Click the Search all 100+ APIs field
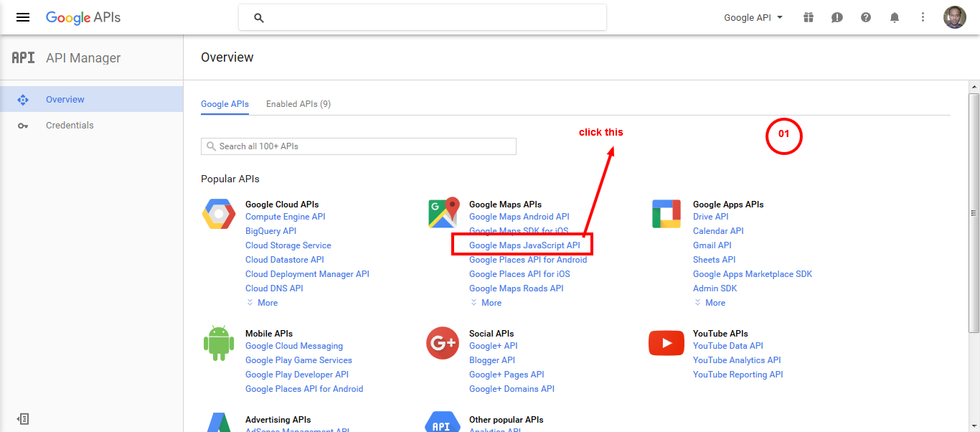This screenshot has height=432, width=980. (x=359, y=146)
